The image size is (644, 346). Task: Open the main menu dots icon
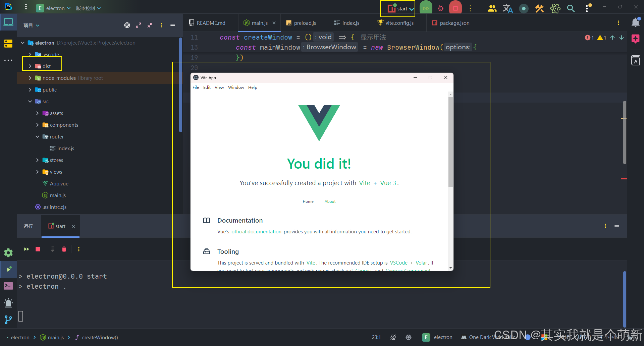26,7
